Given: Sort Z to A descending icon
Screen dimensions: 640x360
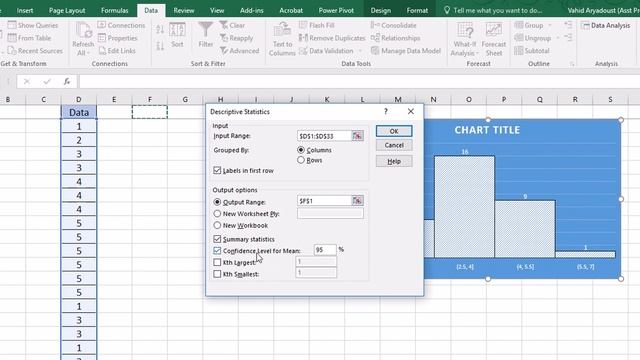Looking at the screenshot, I should pyautogui.click(x=160, y=46).
